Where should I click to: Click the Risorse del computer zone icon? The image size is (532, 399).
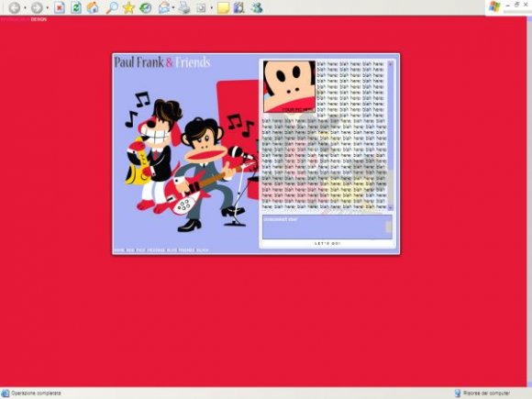click(x=458, y=393)
